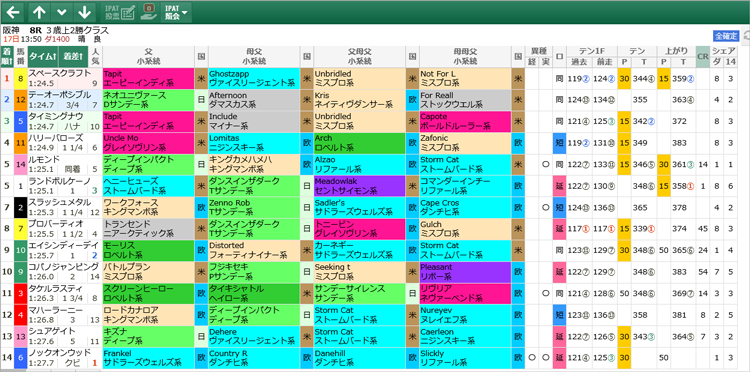Click the 欧 country badge next to ワークフォース

[201, 208]
